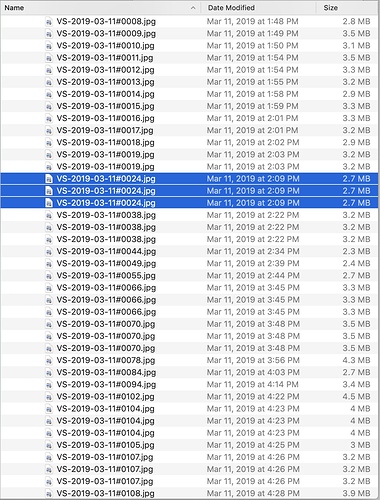Image resolution: width=380 pixels, height=500 pixels.
Task: Click the size value 2.3 MB
Action: (356, 251)
